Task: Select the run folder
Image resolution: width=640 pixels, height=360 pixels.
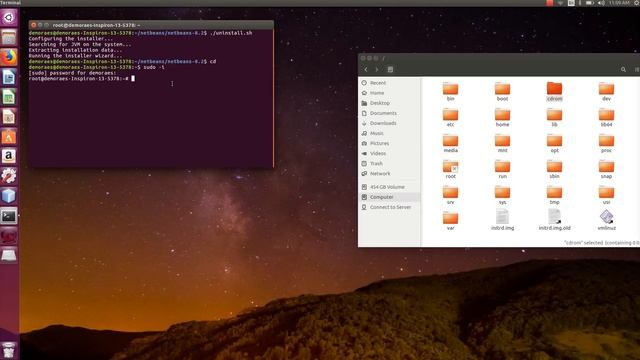Action: pyautogui.click(x=502, y=169)
